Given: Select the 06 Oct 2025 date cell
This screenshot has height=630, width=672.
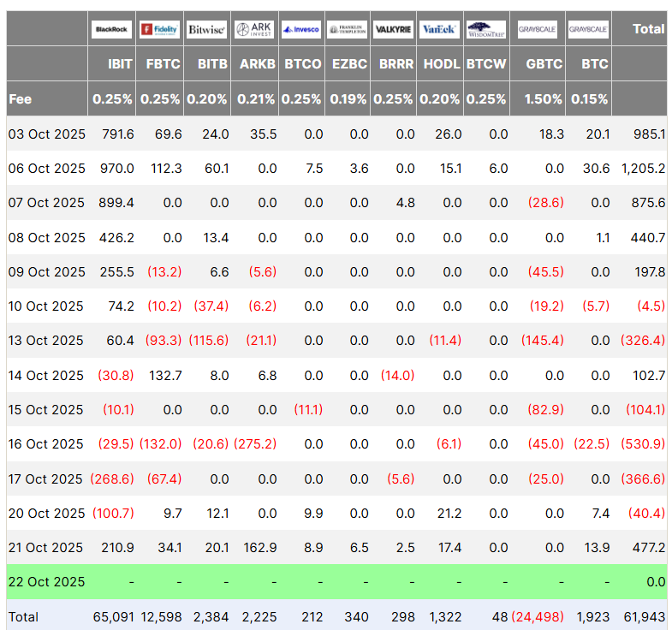Looking at the screenshot, I should pos(47,169).
